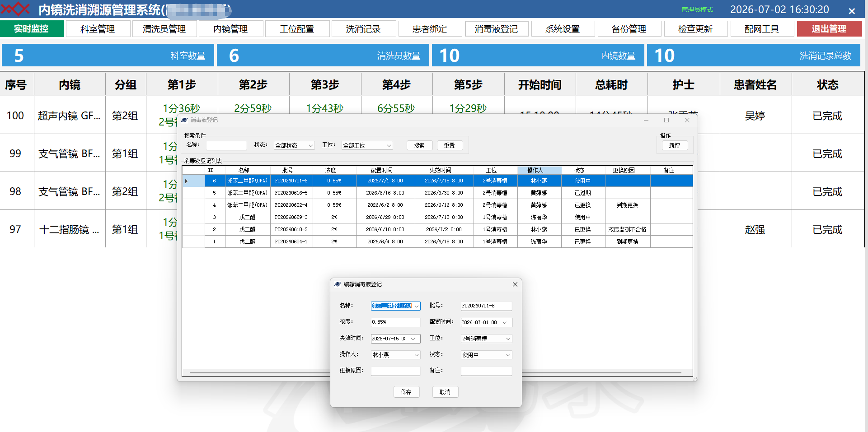Maximize the 消毒液登记 window
The width and height of the screenshot is (868, 432).
point(666,120)
